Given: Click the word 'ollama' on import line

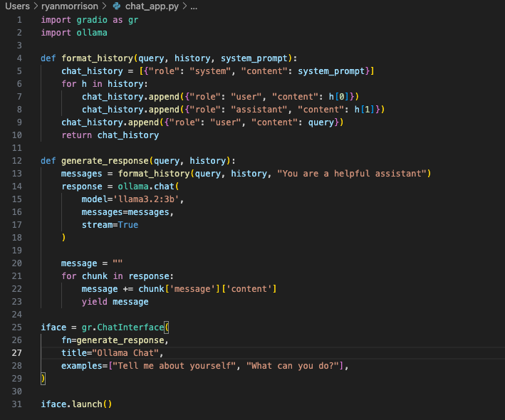Looking at the screenshot, I should click(92, 33).
